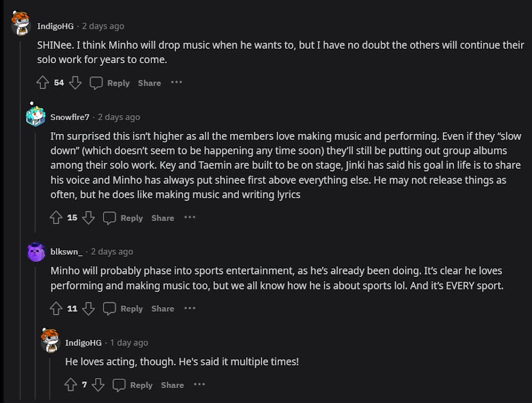Screen dimensions: 532x403
Task: Reply to Snowfire7's comment
Action: coord(124,218)
